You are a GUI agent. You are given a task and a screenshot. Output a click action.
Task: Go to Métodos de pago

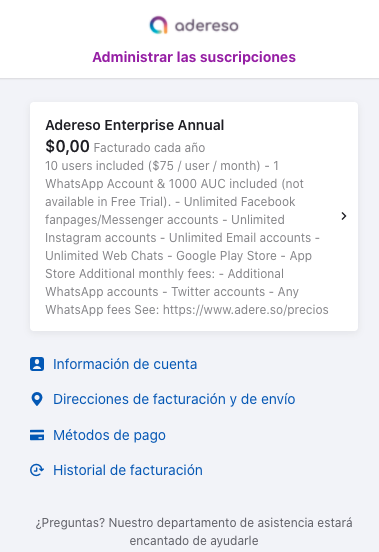pos(109,435)
